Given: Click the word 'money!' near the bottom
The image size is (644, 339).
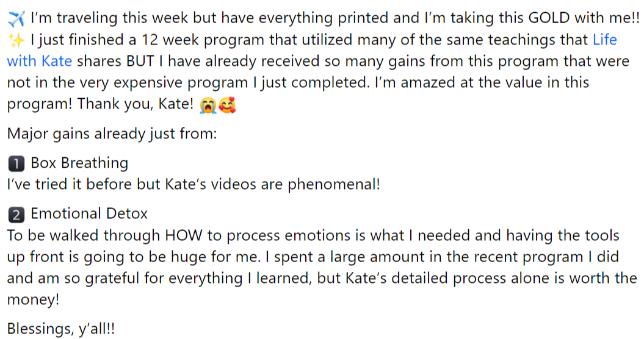Looking at the screenshot, I should pyautogui.click(x=33, y=299).
